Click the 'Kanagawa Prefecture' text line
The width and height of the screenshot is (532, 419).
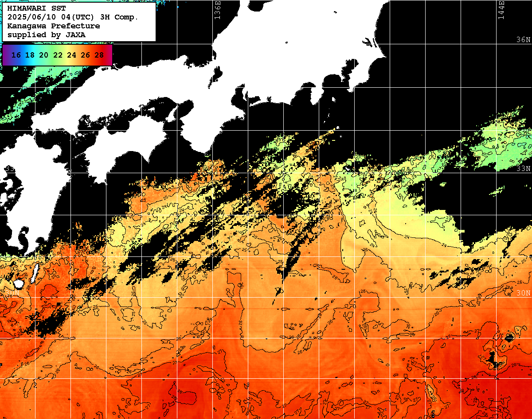pos(54,26)
